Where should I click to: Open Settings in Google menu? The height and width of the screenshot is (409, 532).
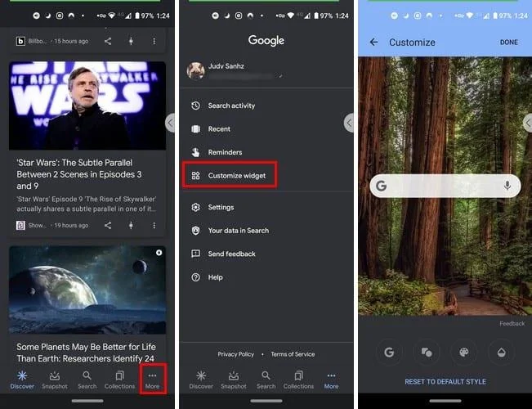[221, 207]
